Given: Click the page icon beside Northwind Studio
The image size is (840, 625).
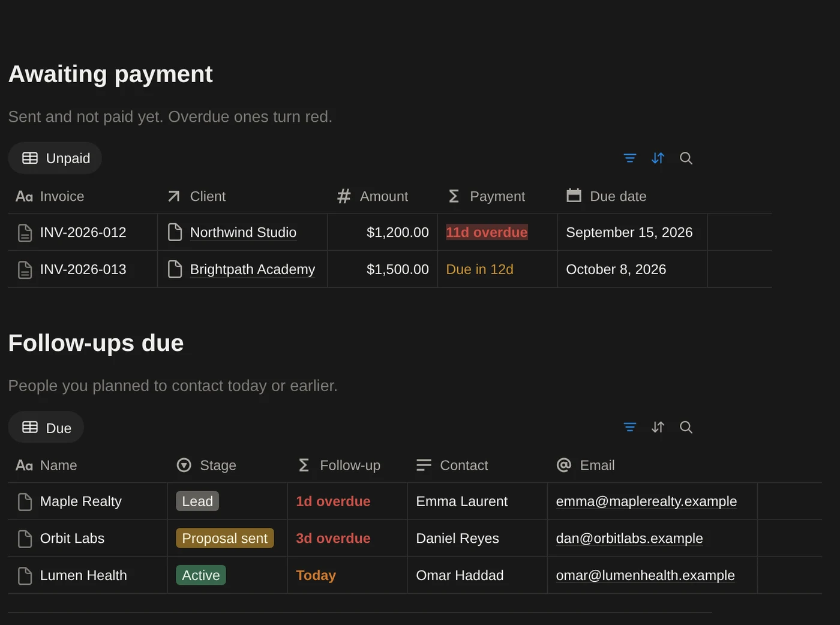Looking at the screenshot, I should [x=175, y=232].
